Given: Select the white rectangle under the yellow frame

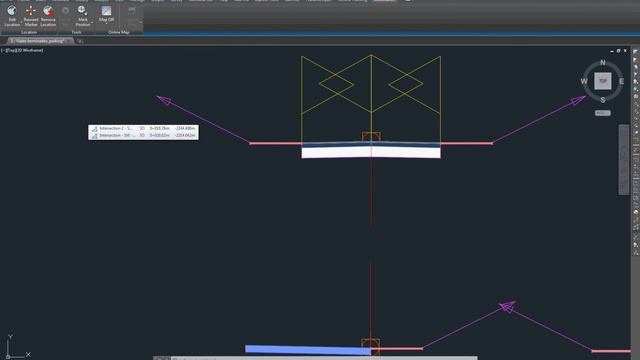Looking at the screenshot, I should tap(371, 153).
